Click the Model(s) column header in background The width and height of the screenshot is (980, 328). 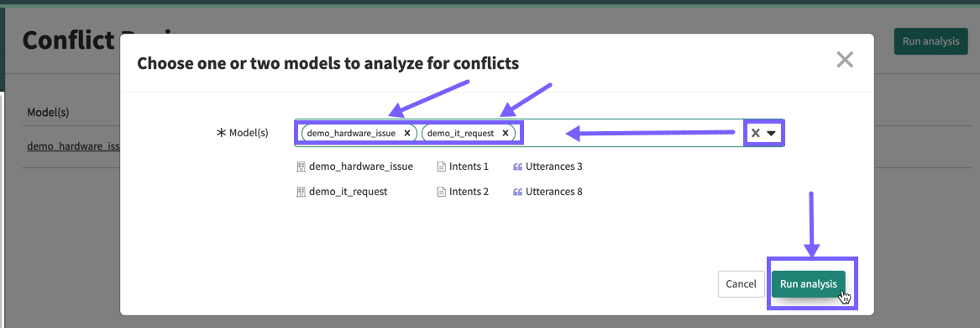coord(48,113)
